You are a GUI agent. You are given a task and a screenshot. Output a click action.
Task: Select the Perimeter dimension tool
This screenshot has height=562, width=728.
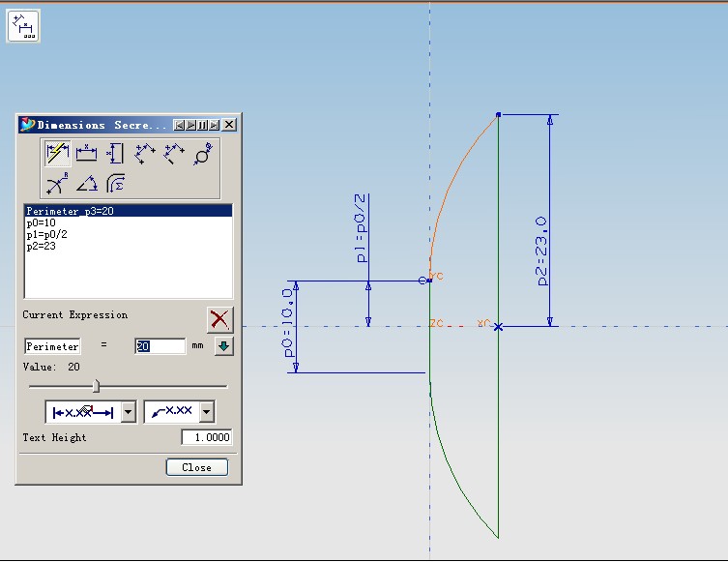tap(115, 183)
